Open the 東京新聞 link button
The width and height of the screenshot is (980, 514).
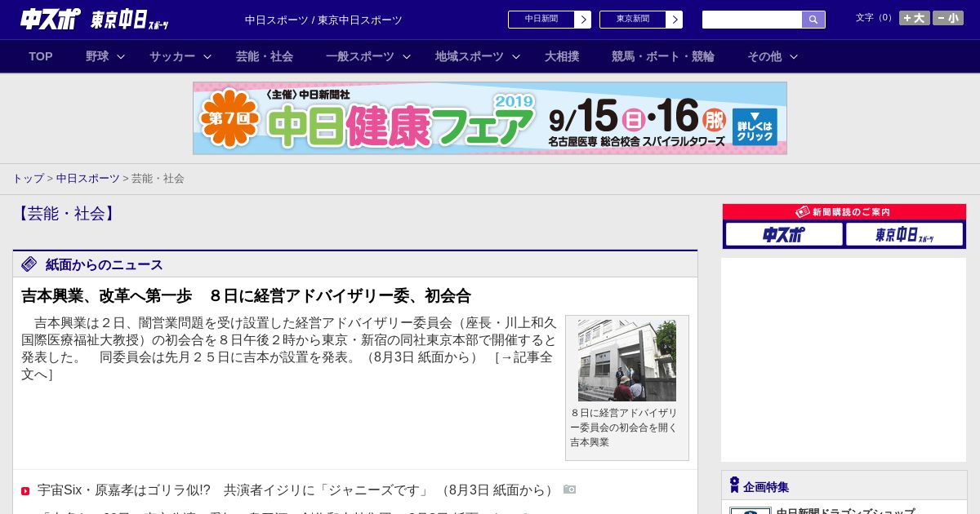[x=633, y=20]
